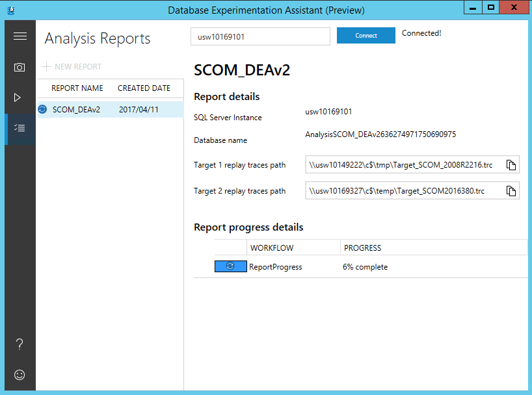Image resolution: width=532 pixels, height=395 pixels.
Task: Click the SCOM_DEAv2 report status icon
Action: pos(42,110)
